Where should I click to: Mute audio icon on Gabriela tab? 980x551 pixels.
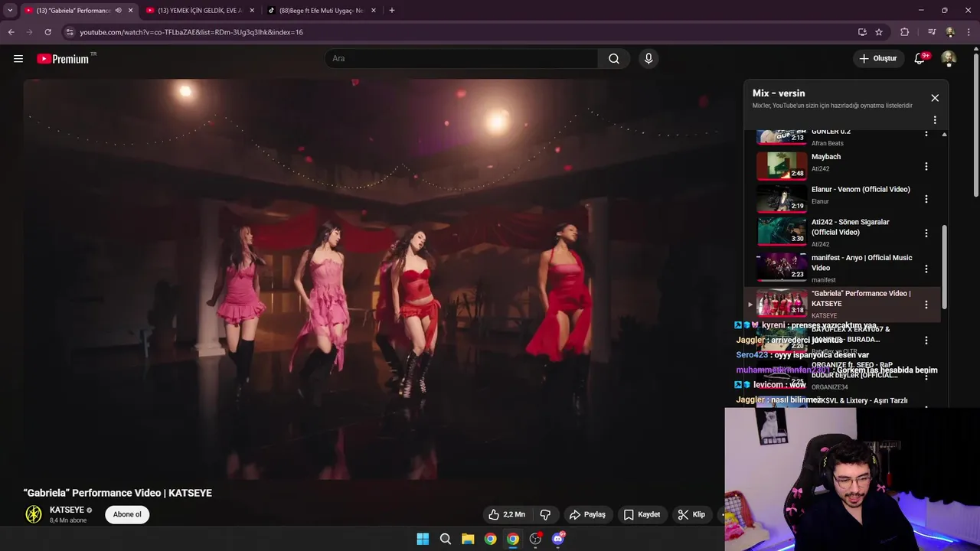point(118,11)
